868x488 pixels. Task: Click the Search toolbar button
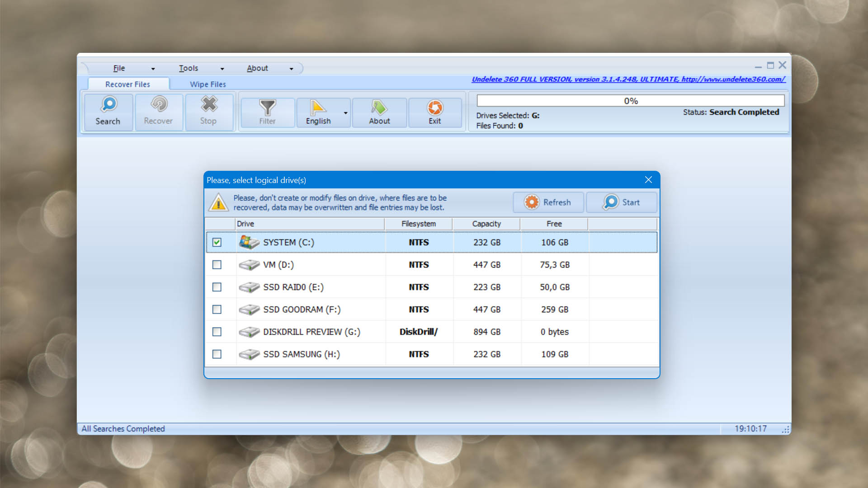(x=108, y=112)
